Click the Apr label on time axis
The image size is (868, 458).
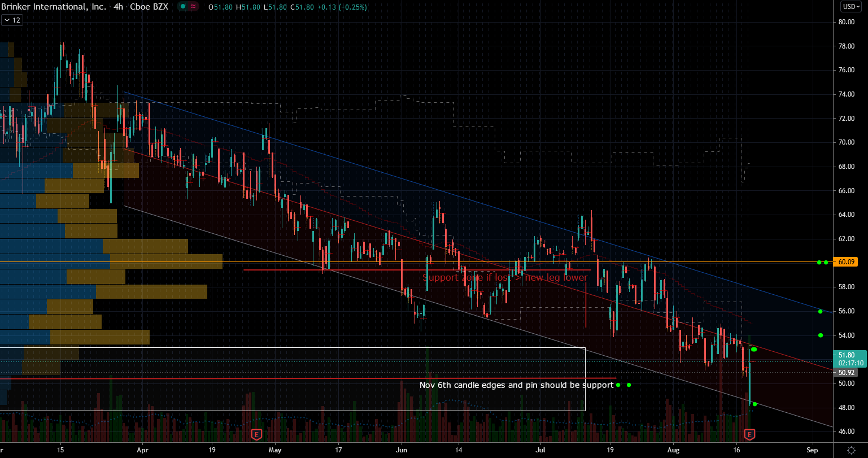pos(142,450)
